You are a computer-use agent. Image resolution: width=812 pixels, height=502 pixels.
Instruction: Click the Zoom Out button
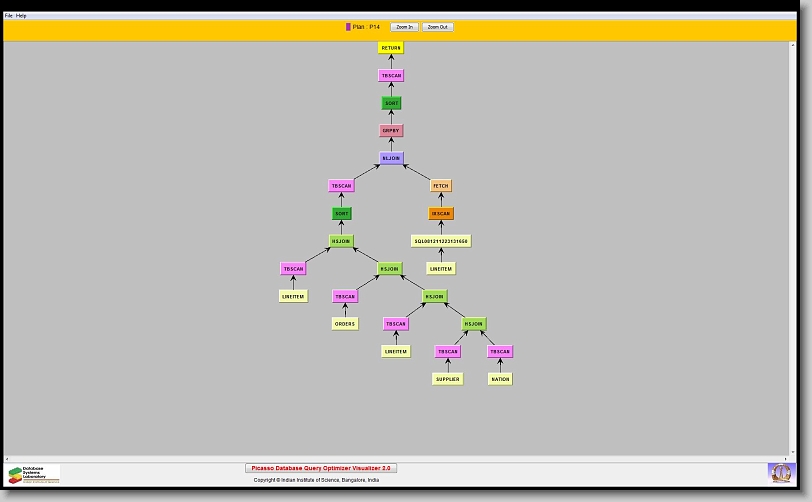[x=437, y=27]
